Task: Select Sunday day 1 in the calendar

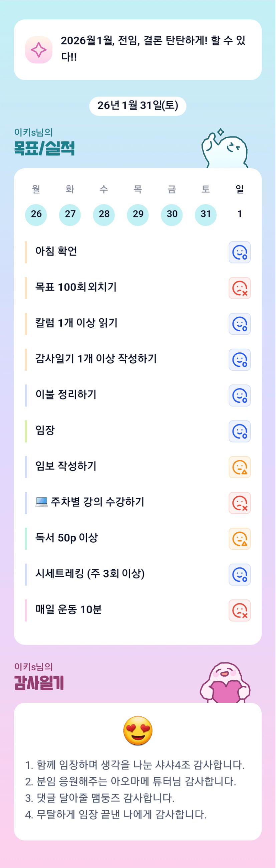Action: pos(239,214)
